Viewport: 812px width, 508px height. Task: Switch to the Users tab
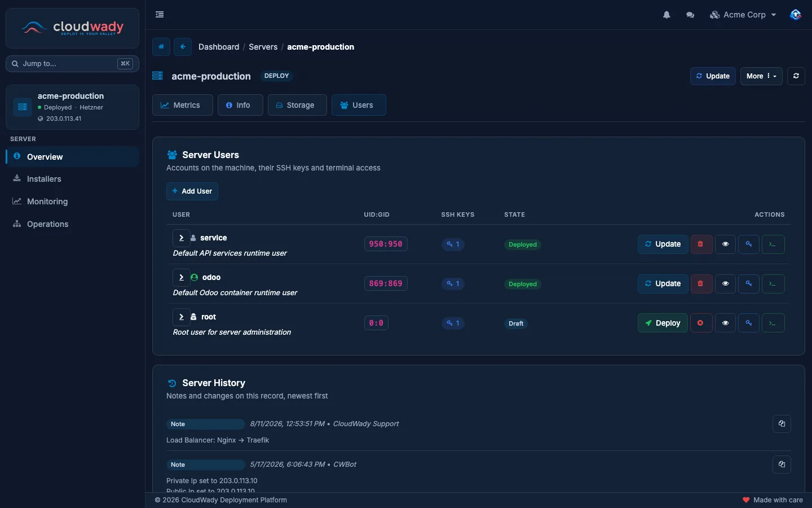(x=359, y=105)
